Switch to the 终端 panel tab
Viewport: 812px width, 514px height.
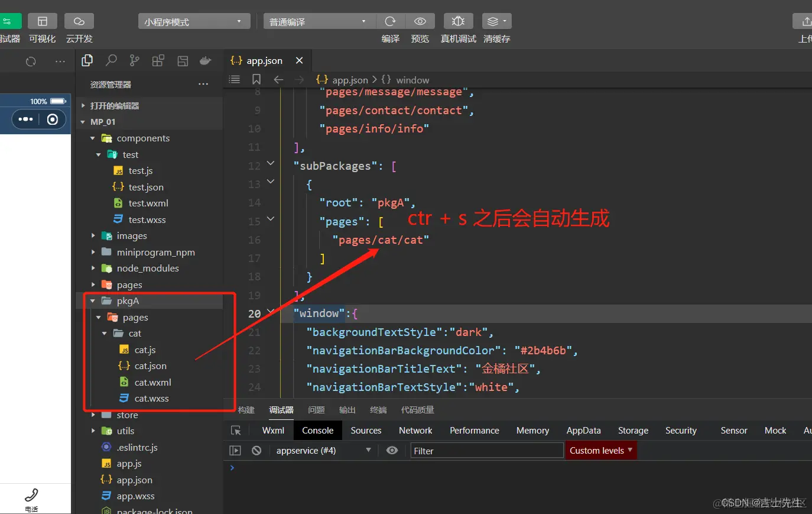378,410
